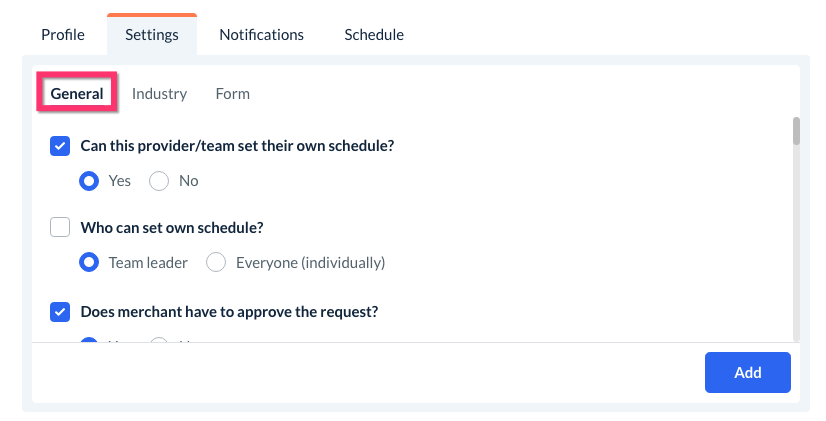Uncheck the provider/team own schedule checkbox
Viewport: 826px width, 421px height.
click(60, 146)
